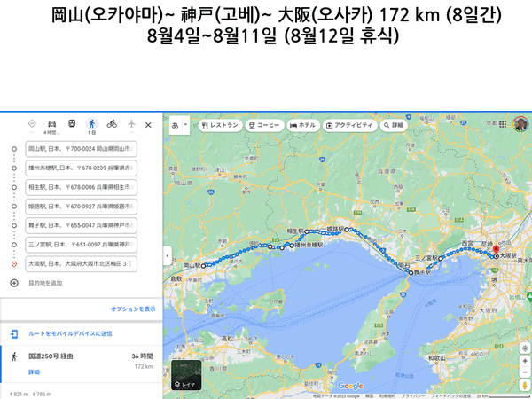Screen dimensions: 532x399
Task: Edit the 岡山駅 starting point field
Action: tap(80, 148)
